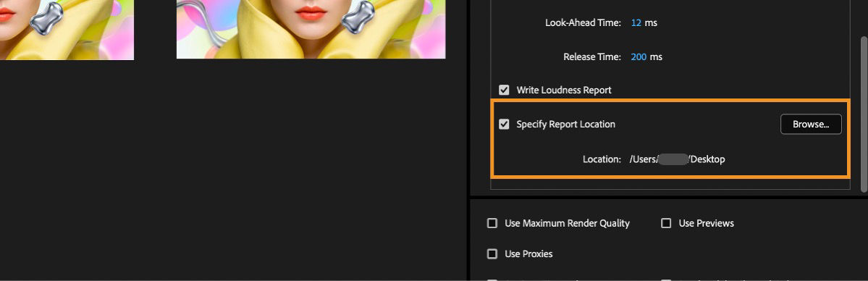Click the Look-Ahead Time label
The height and width of the screenshot is (281, 868).
[x=583, y=22]
